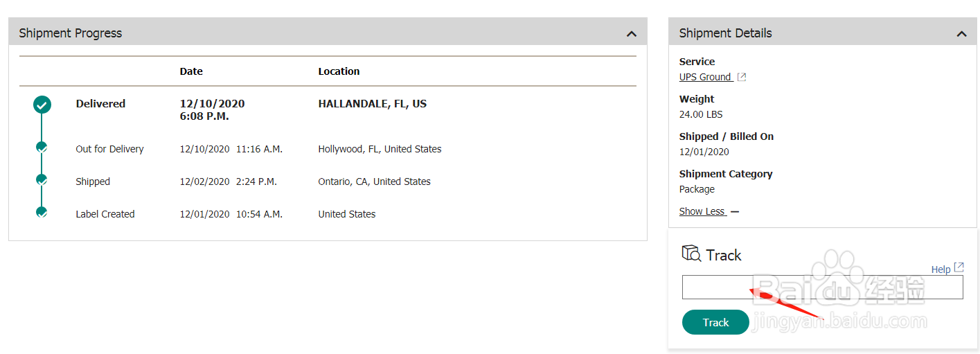
Task: Click the Shipped progress marker icon
Action: pos(42,179)
